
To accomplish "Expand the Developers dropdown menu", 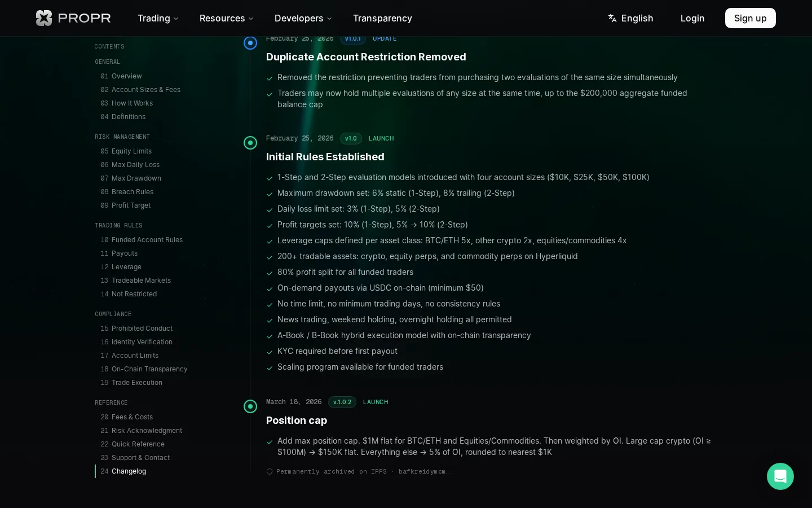I will [x=303, y=18].
